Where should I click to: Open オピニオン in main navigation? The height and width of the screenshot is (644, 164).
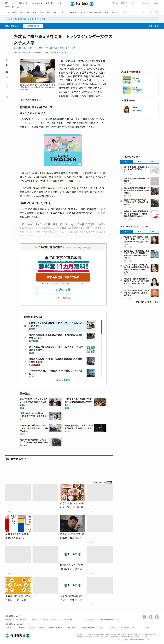coord(115,12)
